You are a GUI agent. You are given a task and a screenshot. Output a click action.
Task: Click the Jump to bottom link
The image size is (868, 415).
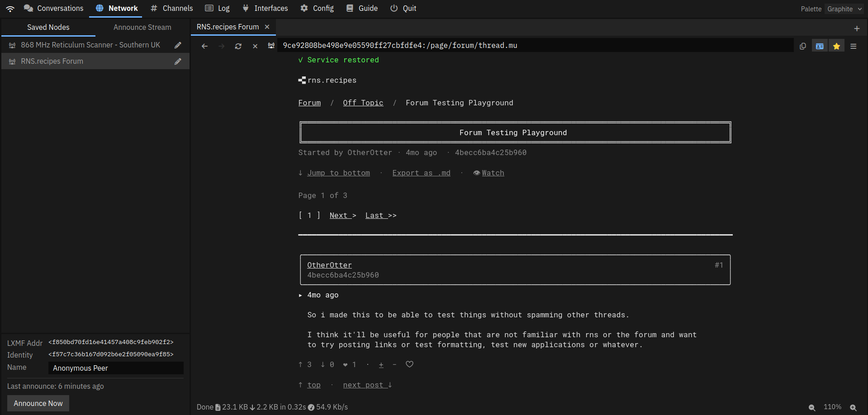tap(338, 173)
